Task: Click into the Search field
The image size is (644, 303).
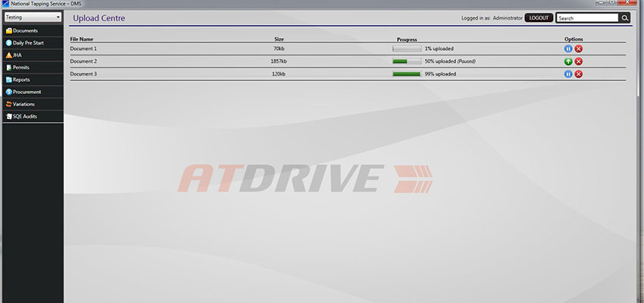Action: coord(587,18)
